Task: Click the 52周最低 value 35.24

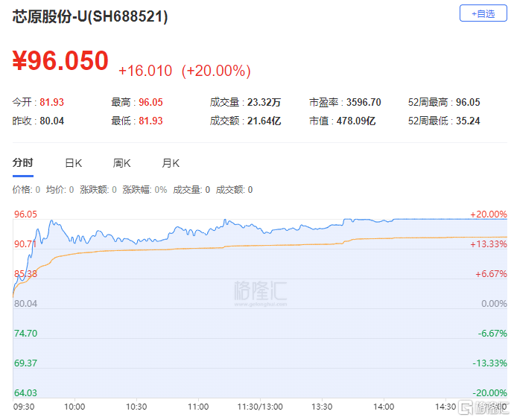Action: click(468, 121)
